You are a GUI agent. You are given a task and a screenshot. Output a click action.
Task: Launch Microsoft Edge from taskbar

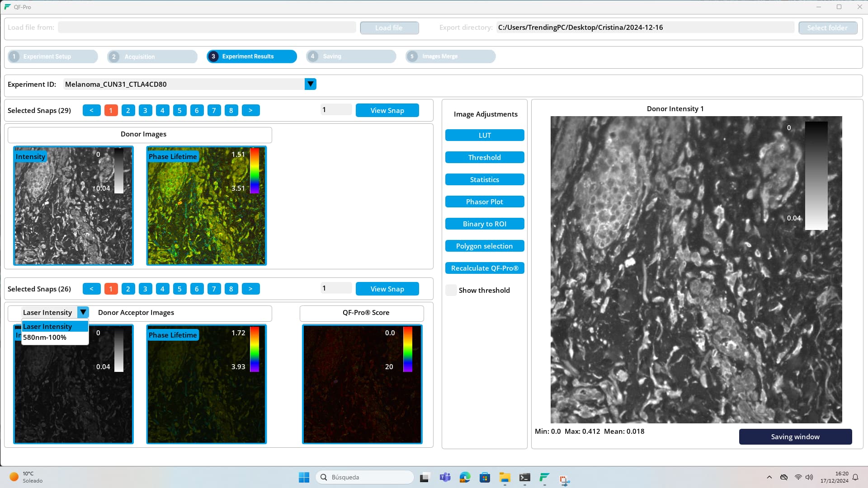(x=465, y=477)
